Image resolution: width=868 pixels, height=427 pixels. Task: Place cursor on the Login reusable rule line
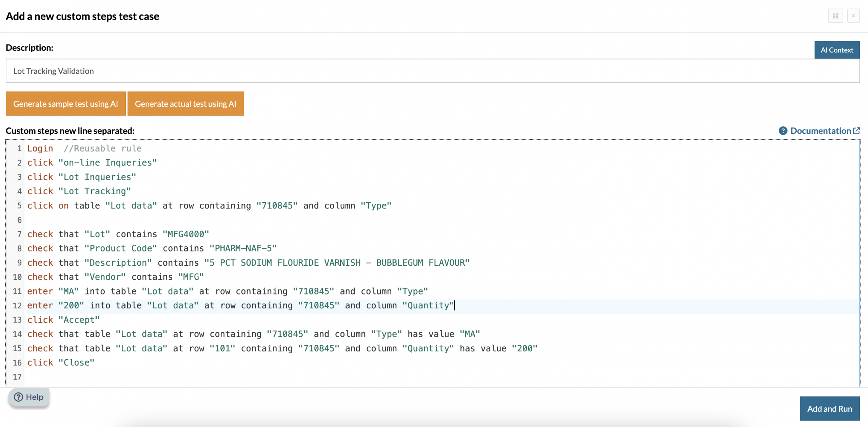point(40,148)
